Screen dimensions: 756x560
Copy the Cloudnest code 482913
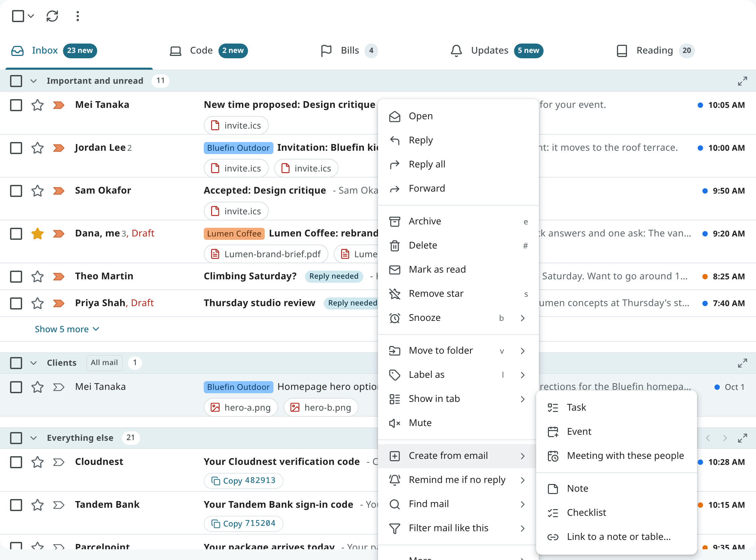click(x=243, y=481)
